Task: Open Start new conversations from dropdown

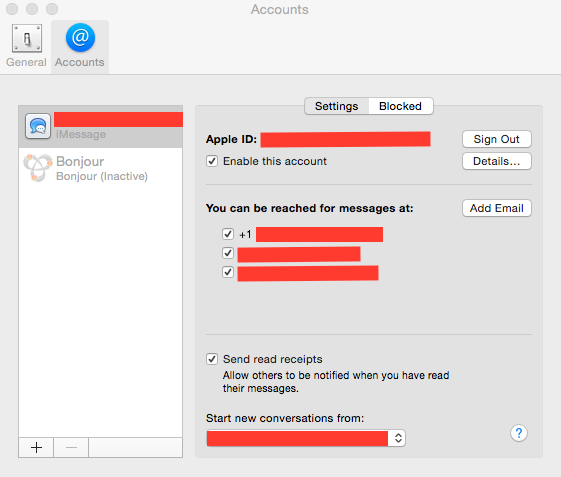Action: (x=306, y=438)
